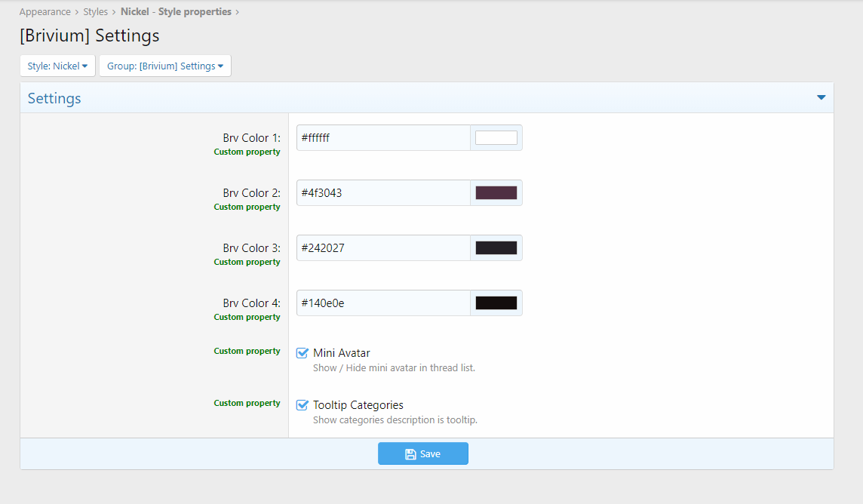Click the Mini Avatar label text
Viewport: 863px width, 504px height.
[x=341, y=353]
